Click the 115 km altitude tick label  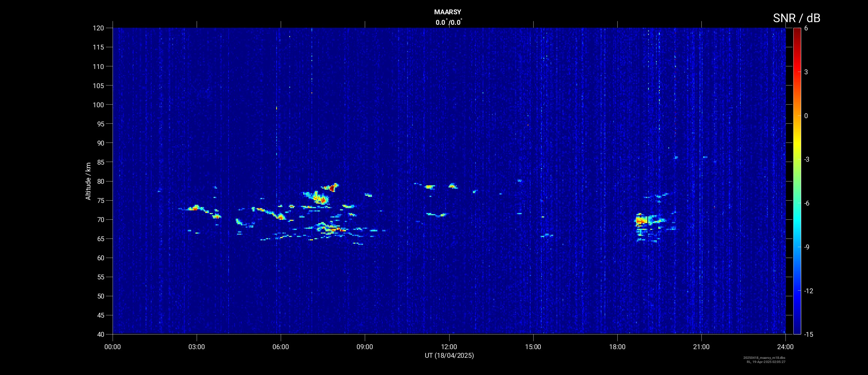pyautogui.click(x=98, y=47)
